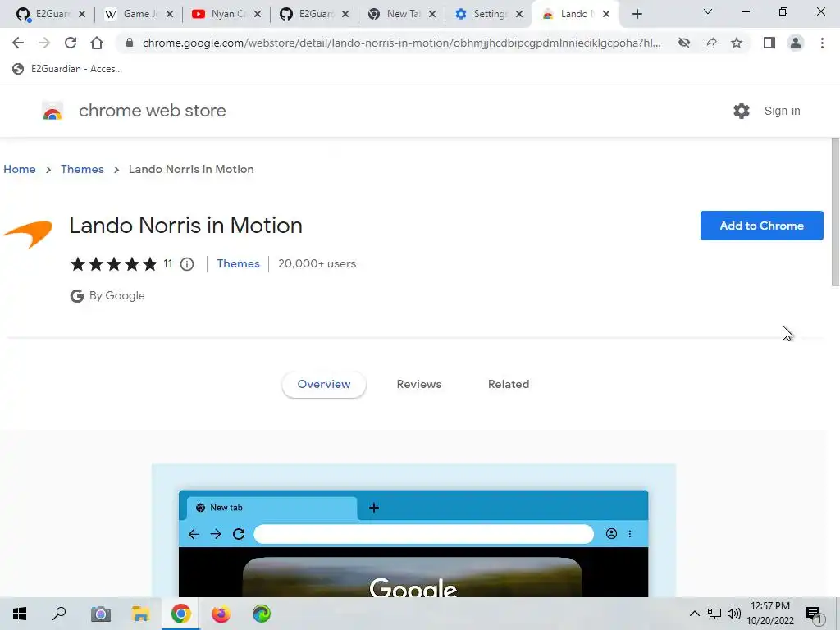Open Chrome three-dot menu

pyautogui.click(x=822, y=43)
